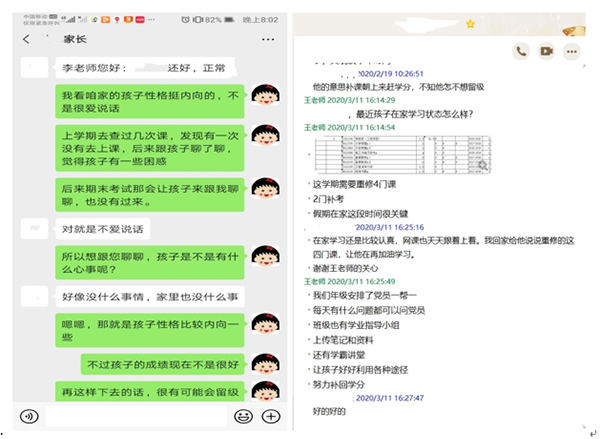Click the yellow star icon in the right chat header
Screen dimensions: 600x439
(470, 24)
